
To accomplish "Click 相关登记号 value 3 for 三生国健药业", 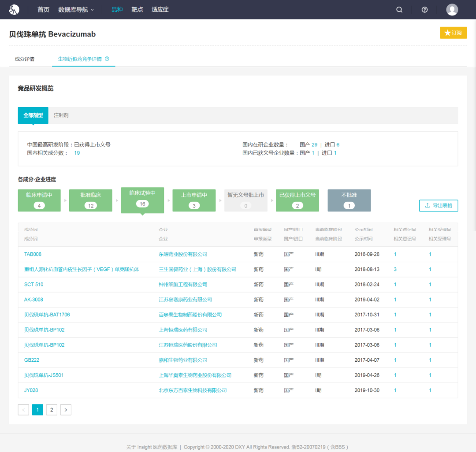I will click(x=395, y=269).
